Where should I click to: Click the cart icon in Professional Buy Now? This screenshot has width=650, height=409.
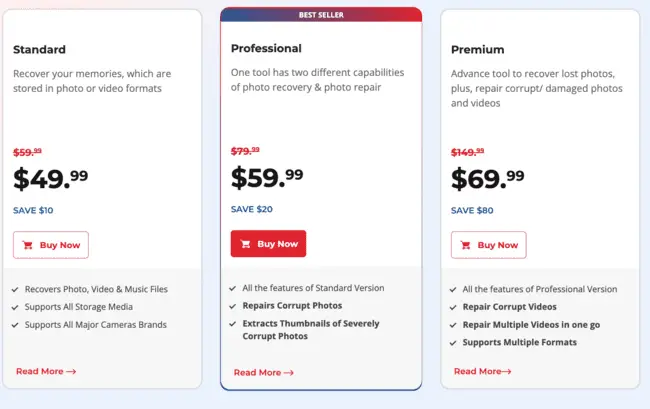point(245,244)
